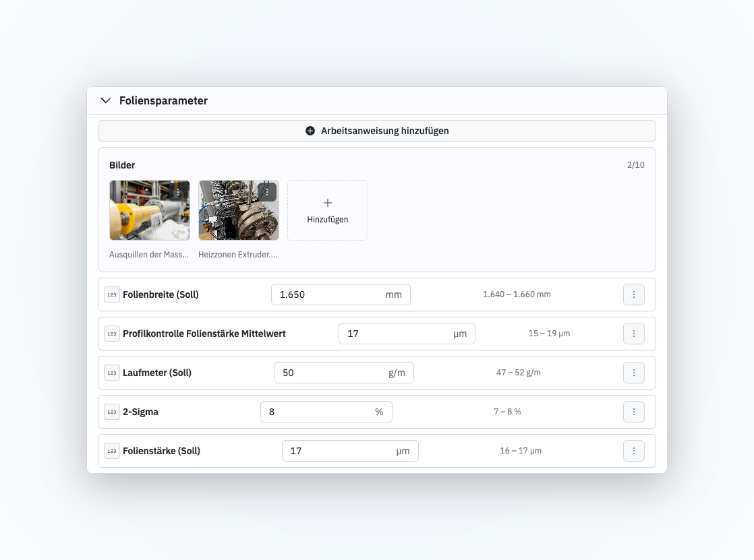
Task: Focus the Folienstärke (Soll) value field
Action: point(350,451)
